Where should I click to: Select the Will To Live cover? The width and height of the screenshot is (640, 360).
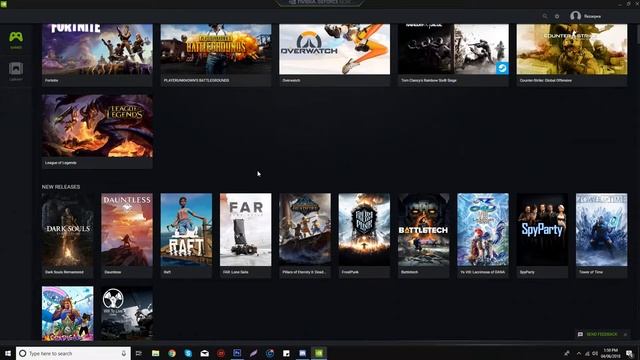[x=127, y=313]
